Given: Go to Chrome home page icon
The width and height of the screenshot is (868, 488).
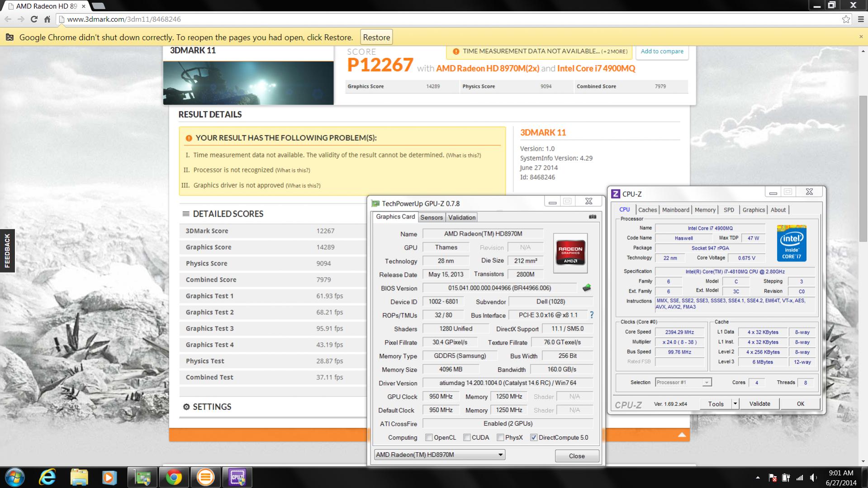Looking at the screenshot, I should [47, 19].
